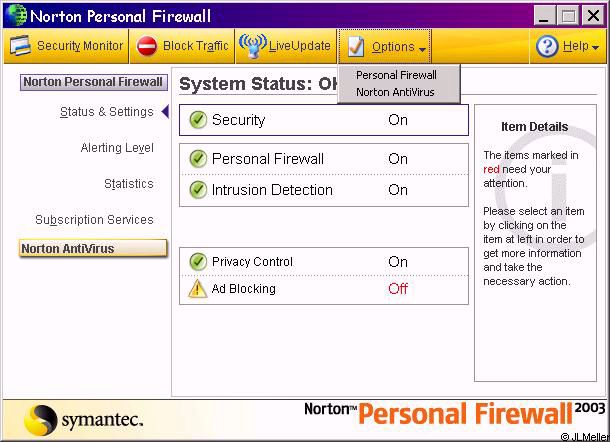Click the red Off status for Ad Blocking

398,289
